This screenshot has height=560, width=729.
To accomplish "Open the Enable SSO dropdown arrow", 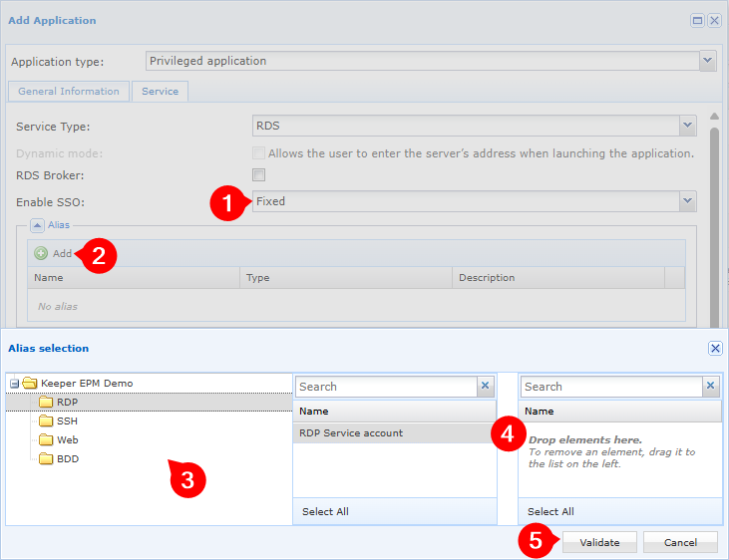I will 688,201.
